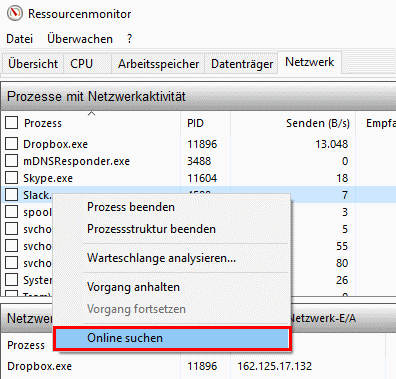The width and height of the screenshot is (396, 379).
Task: Check the Skype.exe process box
Action: 12,178
